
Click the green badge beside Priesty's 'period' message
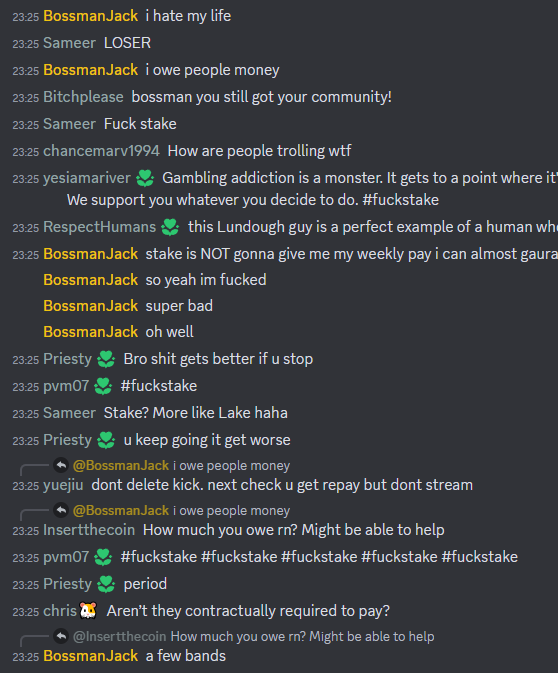click(106, 584)
